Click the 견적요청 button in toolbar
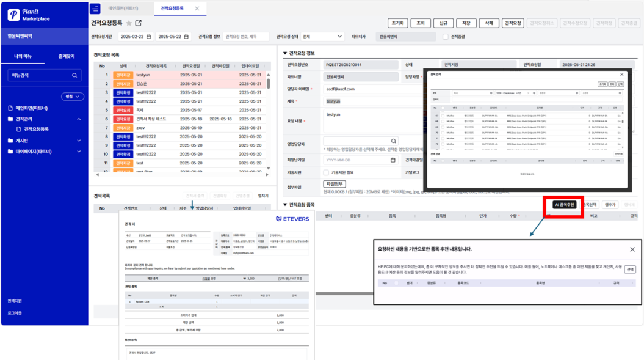The image size is (644, 360). click(513, 23)
